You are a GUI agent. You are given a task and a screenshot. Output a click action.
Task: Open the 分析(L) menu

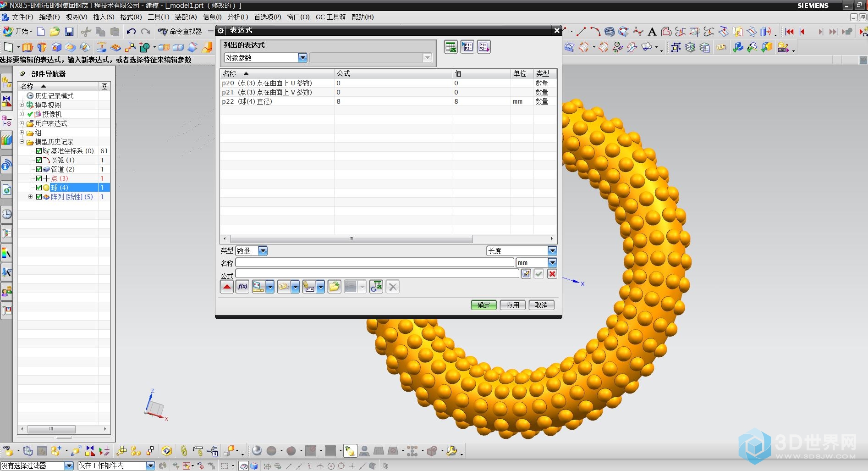237,17
